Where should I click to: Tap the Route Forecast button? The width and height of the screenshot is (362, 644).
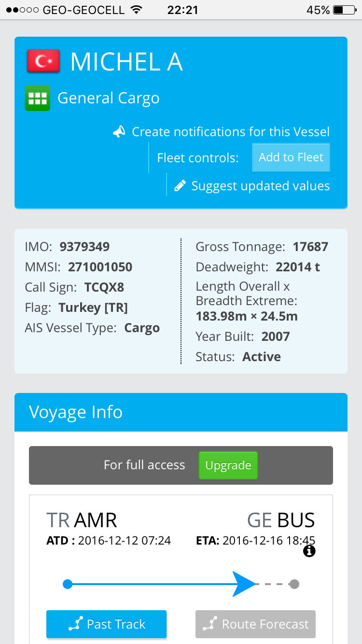255,624
